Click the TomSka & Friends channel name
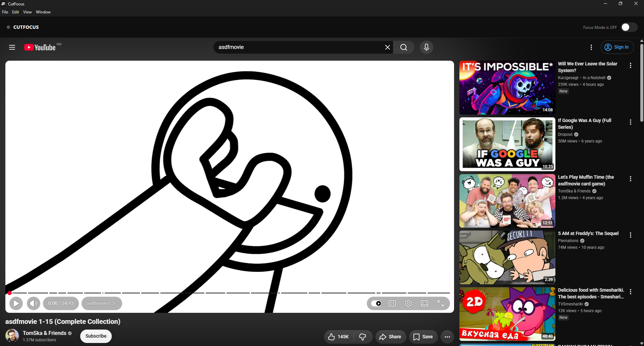Screen dimensions: 644x346 pyautogui.click(x=45, y=333)
